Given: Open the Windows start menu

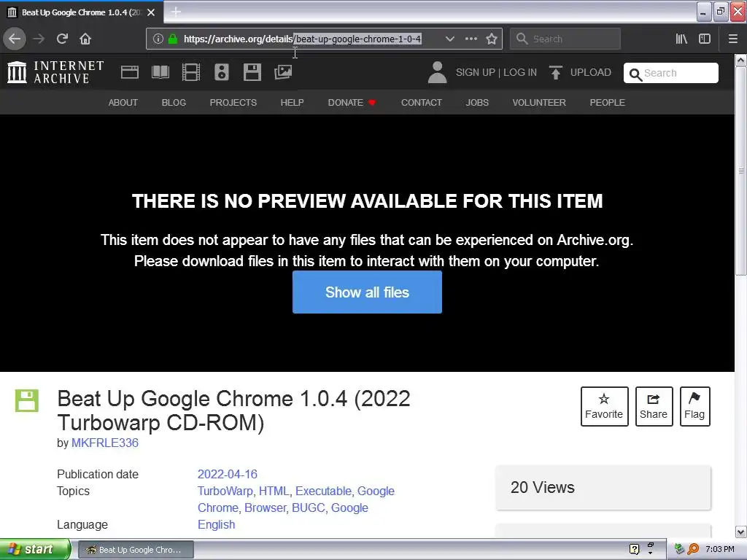Looking at the screenshot, I should (35, 549).
